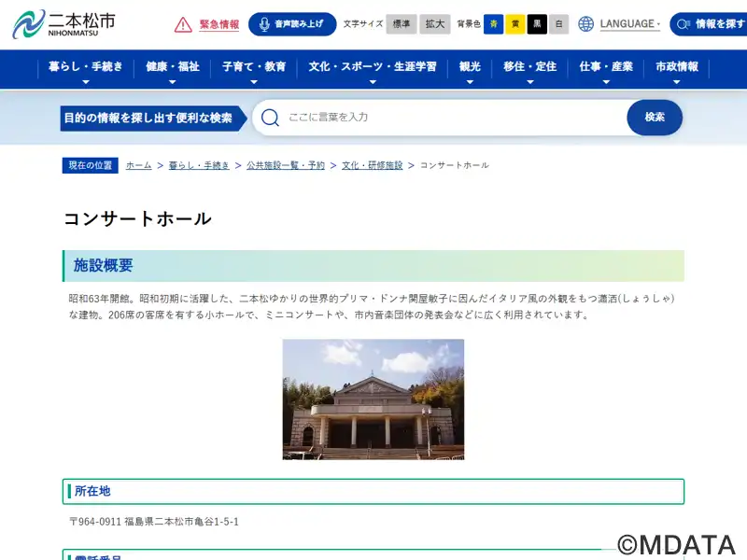Click the Nihonmatsu city logo
This screenshot has width=747, height=560.
click(x=63, y=23)
